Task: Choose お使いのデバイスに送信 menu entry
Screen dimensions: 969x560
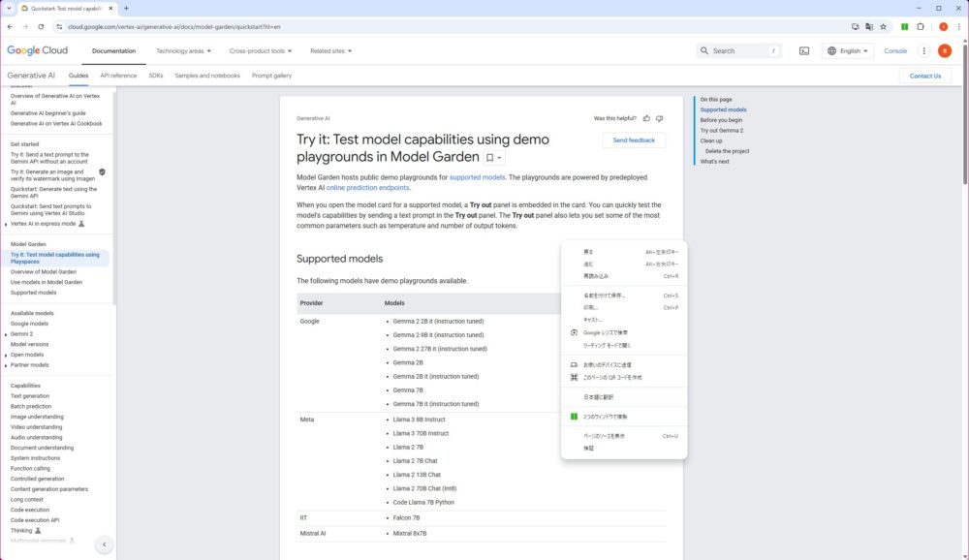Action: click(x=624, y=364)
